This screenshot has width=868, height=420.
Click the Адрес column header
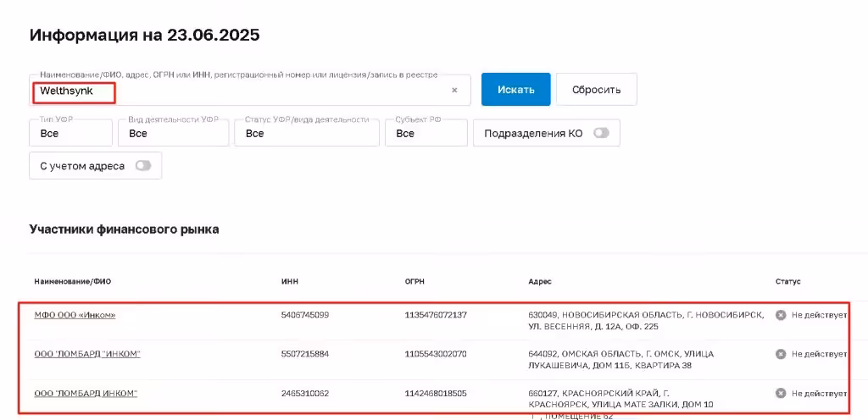[x=540, y=282]
